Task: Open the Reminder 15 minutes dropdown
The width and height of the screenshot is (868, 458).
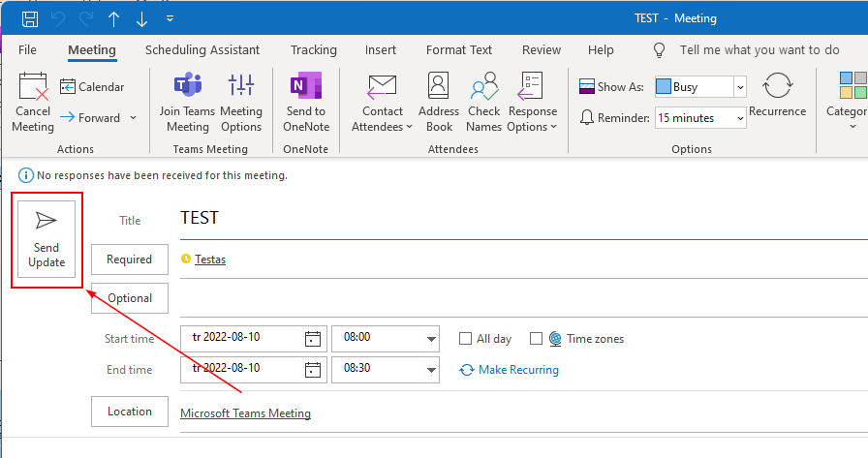Action: [x=740, y=118]
